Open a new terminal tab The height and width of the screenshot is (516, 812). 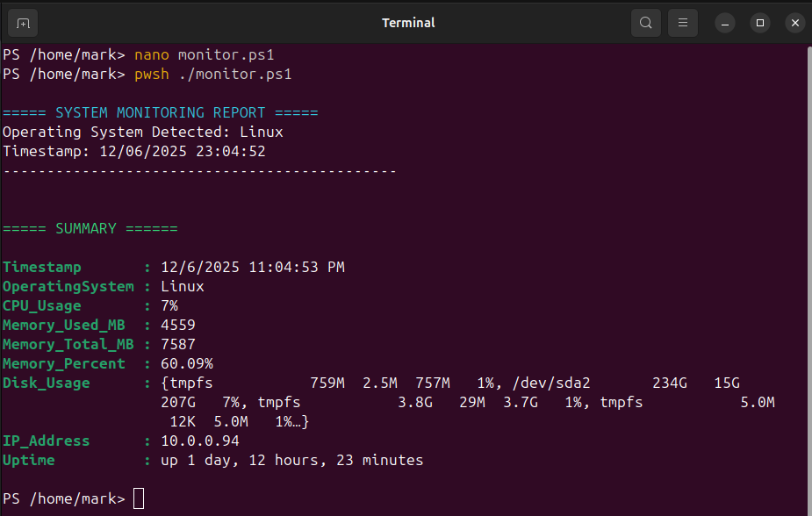tap(23, 23)
